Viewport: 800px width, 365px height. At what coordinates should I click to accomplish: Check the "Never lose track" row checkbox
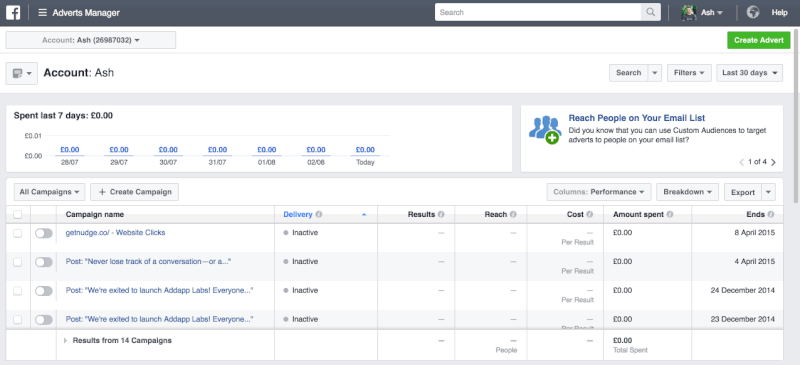pos(18,262)
